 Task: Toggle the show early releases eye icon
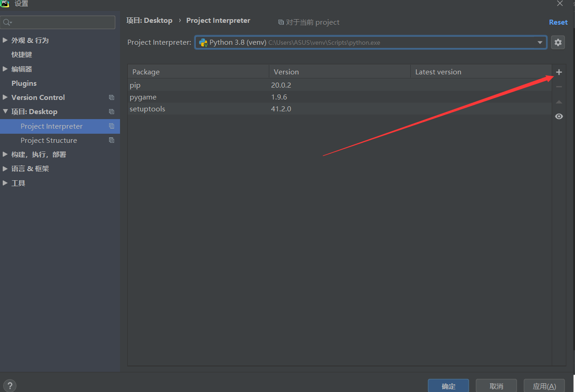pyautogui.click(x=559, y=116)
